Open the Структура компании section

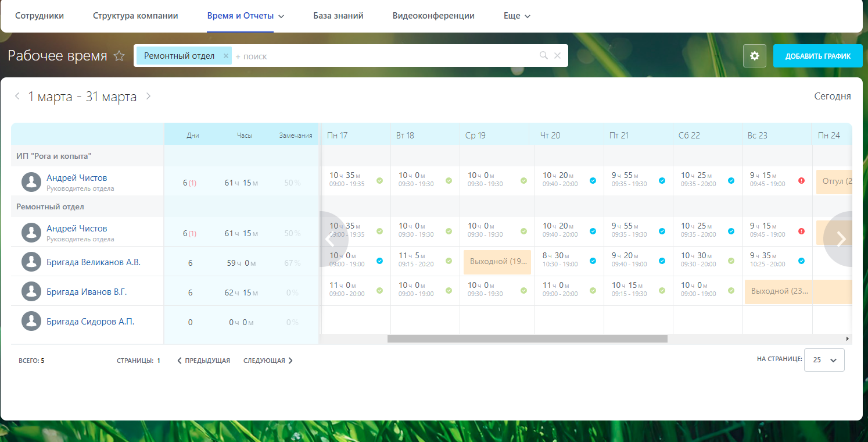(135, 16)
